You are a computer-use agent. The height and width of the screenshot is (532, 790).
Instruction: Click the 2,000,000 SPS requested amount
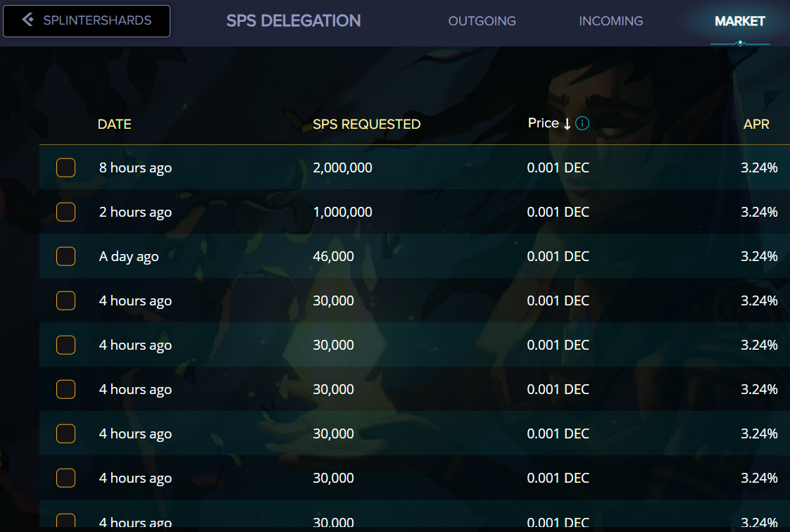pyautogui.click(x=342, y=168)
